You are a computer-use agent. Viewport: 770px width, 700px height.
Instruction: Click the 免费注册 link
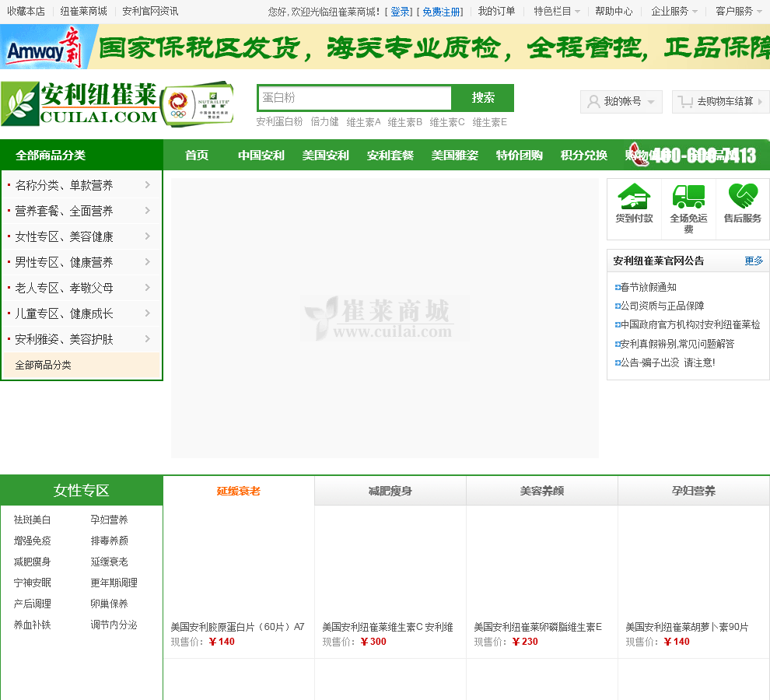441,12
